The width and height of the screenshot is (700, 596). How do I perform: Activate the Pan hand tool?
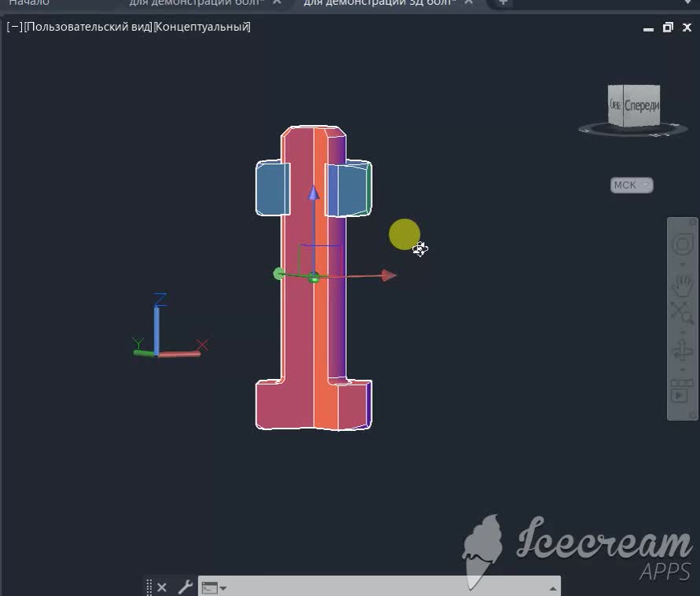pos(682,286)
